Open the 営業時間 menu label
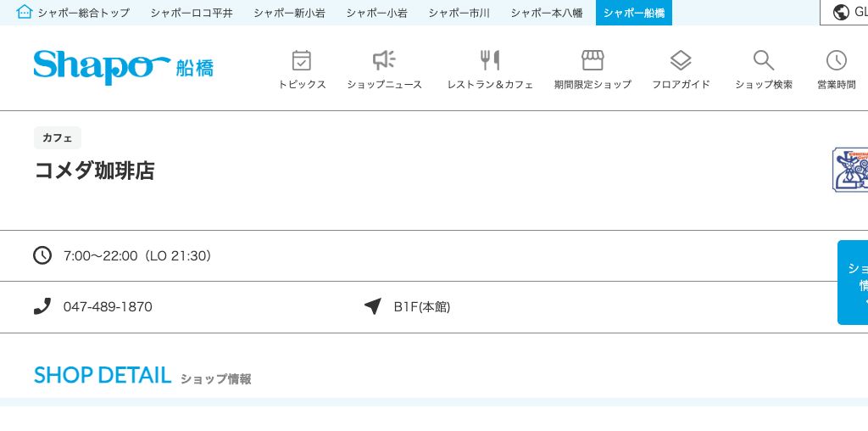The image size is (868, 431). [x=837, y=85]
